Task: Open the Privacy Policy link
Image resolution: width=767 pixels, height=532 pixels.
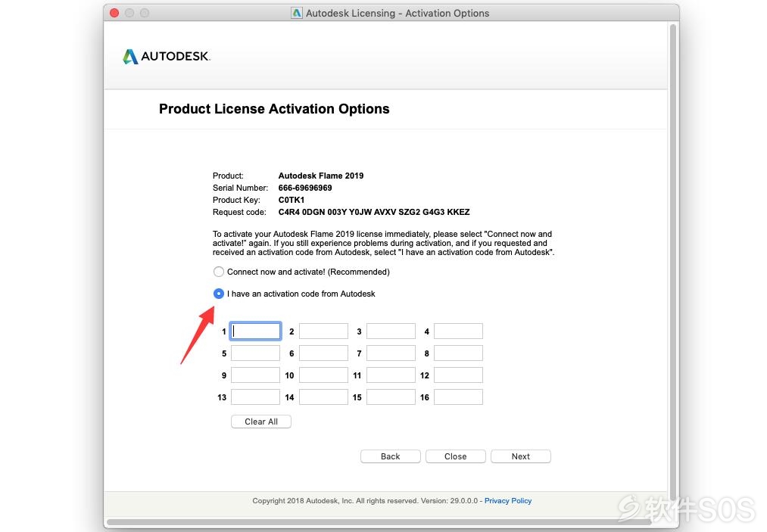Action: 508,501
